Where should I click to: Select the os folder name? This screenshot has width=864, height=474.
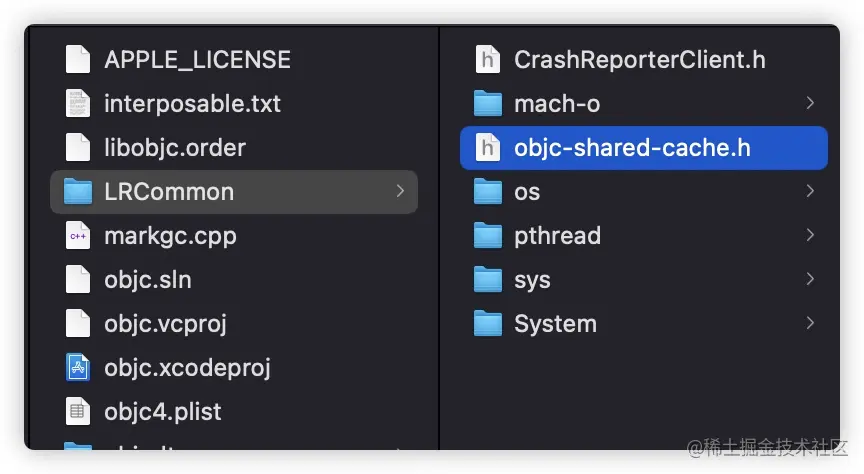[x=527, y=192]
